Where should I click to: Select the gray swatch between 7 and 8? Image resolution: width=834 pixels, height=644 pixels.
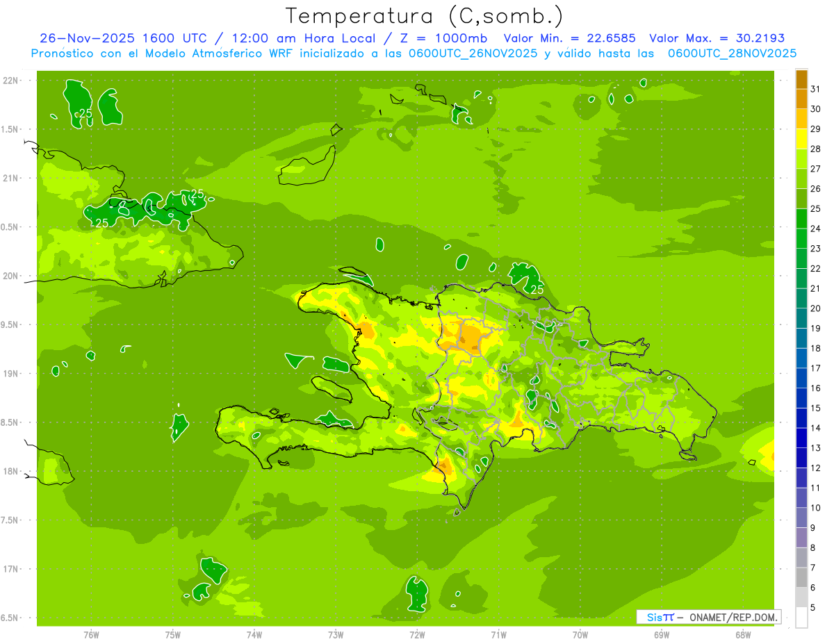[x=801, y=558]
